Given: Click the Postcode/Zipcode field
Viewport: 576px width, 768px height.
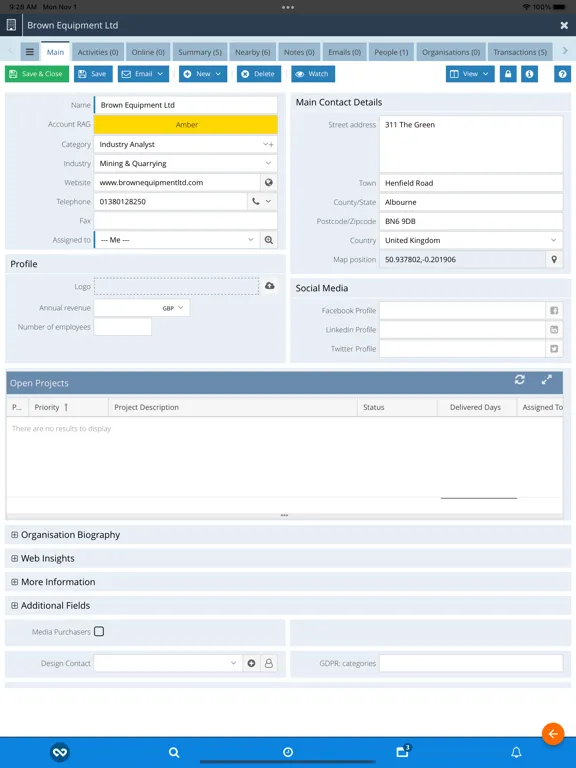Looking at the screenshot, I should pyautogui.click(x=471, y=221).
